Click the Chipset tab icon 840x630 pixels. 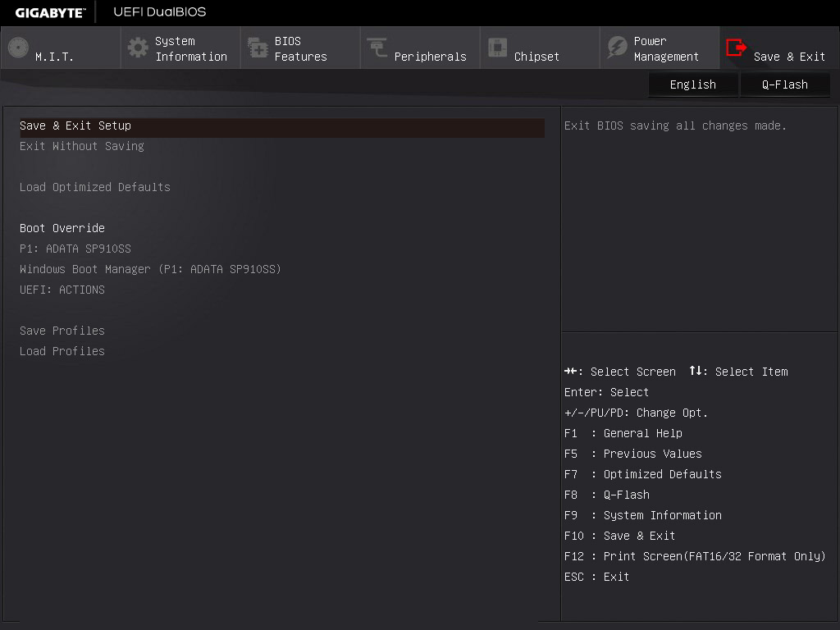(x=497, y=48)
